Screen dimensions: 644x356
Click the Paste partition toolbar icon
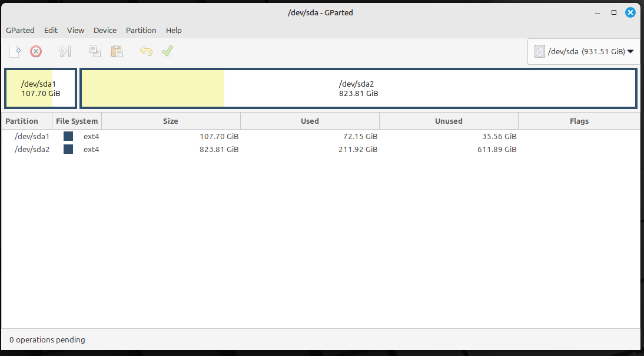click(117, 51)
